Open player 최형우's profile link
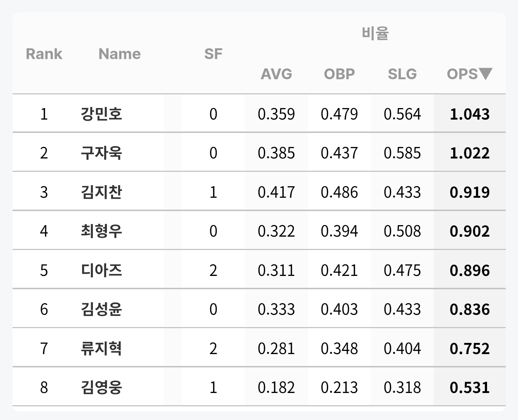Screen dimensions: 518x420 (x=102, y=231)
